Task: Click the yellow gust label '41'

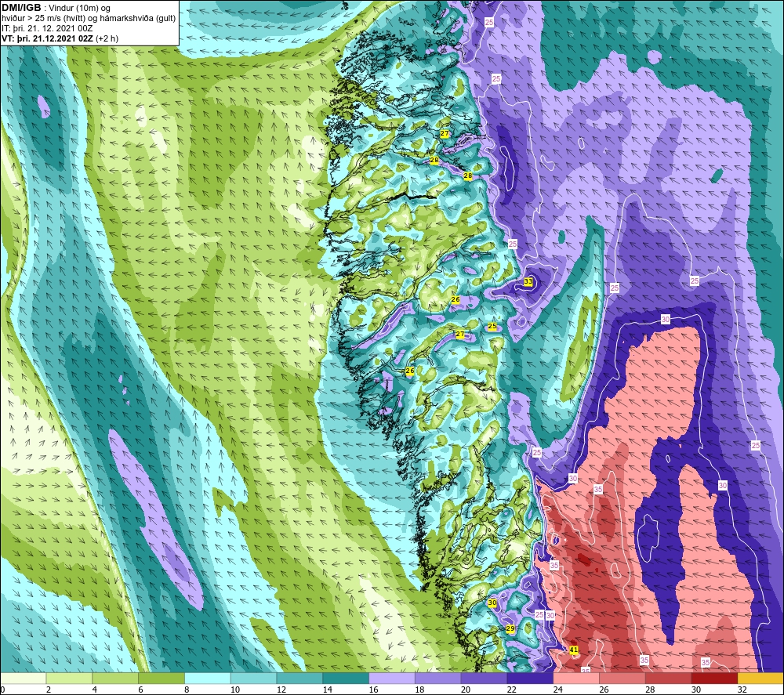Action: (x=574, y=650)
